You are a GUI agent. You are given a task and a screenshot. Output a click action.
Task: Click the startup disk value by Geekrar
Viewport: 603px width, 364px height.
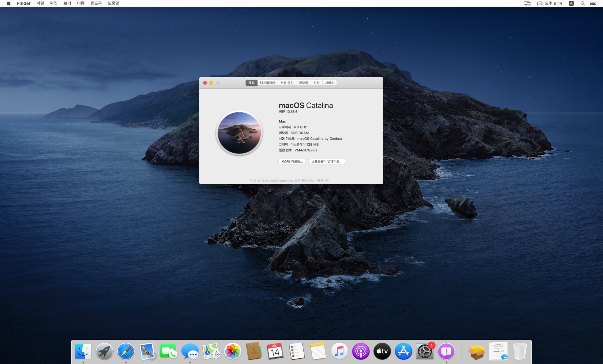click(320, 139)
